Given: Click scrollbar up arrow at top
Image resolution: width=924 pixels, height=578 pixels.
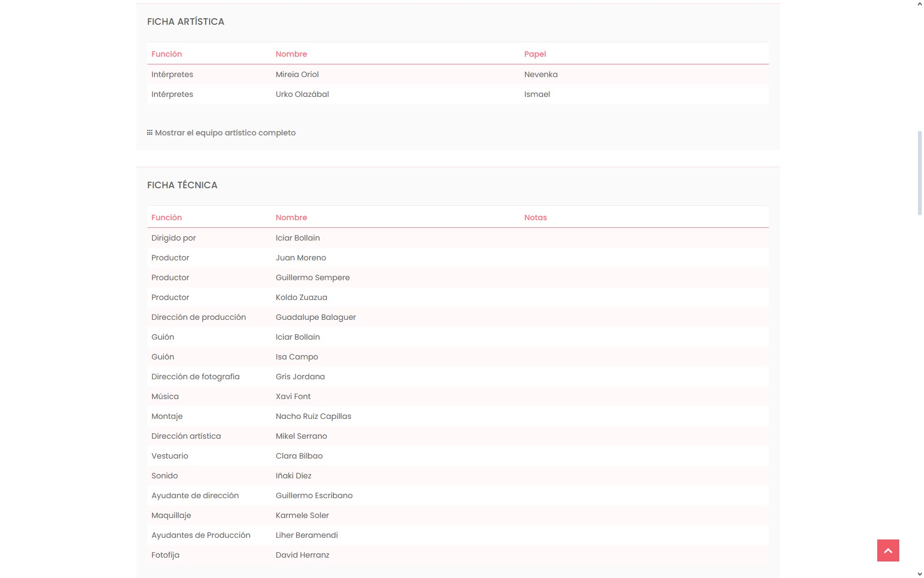Looking at the screenshot, I should pyautogui.click(x=920, y=4).
